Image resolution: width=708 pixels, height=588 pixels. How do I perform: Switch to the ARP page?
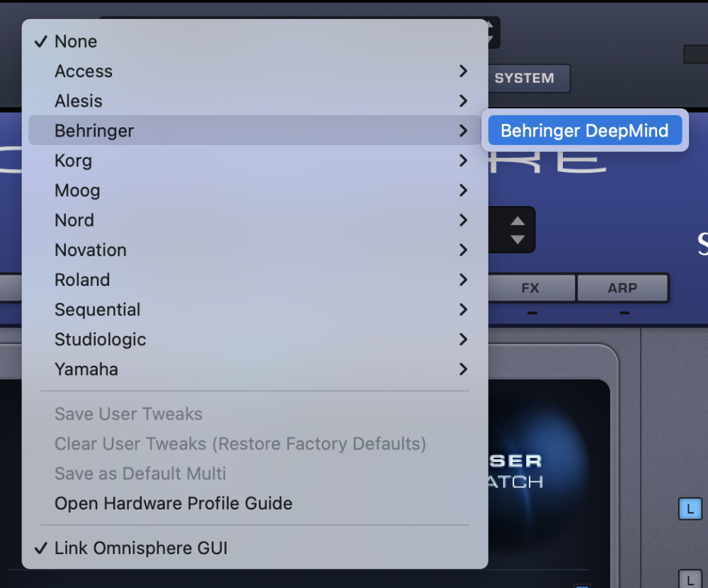pyautogui.click(x=622, y=288)
